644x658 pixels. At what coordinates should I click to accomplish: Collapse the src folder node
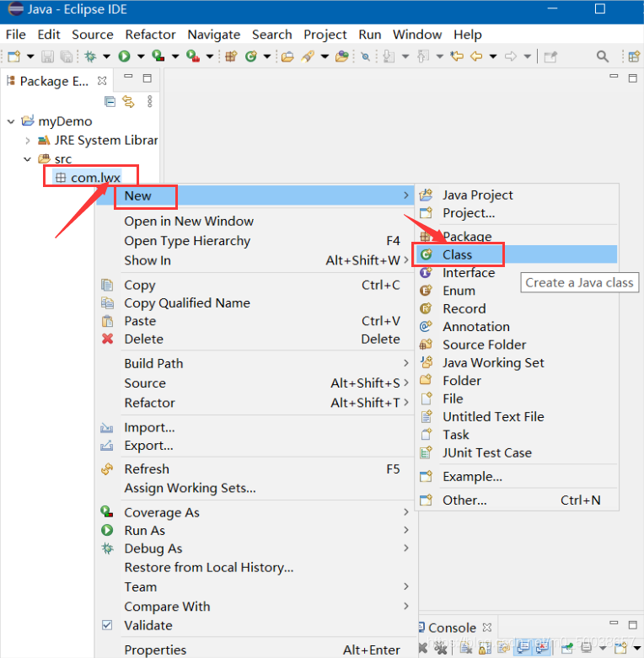28,159
